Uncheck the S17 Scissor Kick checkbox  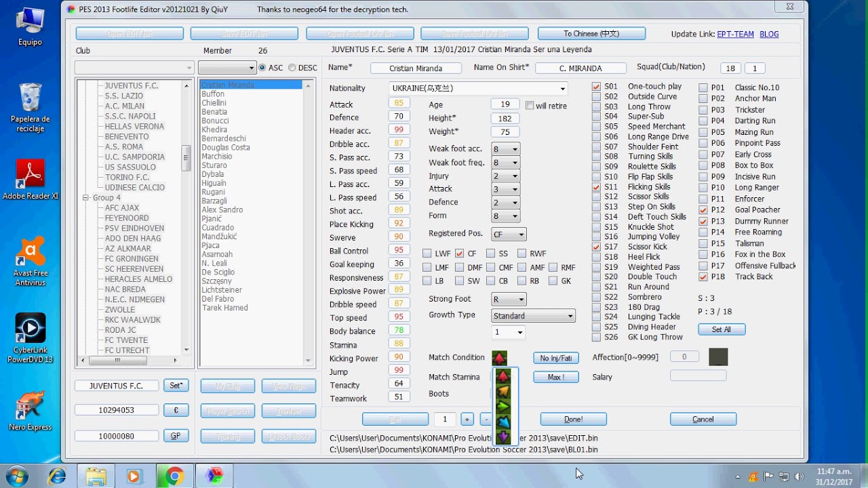(x=596, y=247)
